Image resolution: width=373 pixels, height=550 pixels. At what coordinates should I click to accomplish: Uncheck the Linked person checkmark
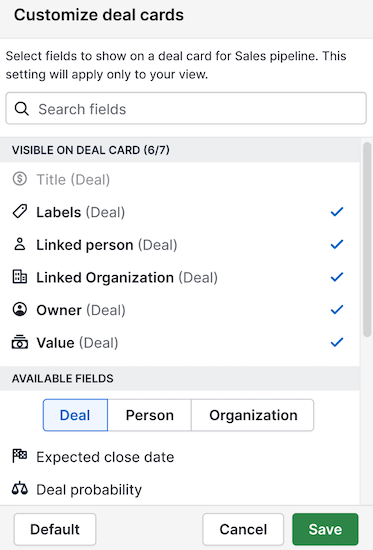pos(337,244)
